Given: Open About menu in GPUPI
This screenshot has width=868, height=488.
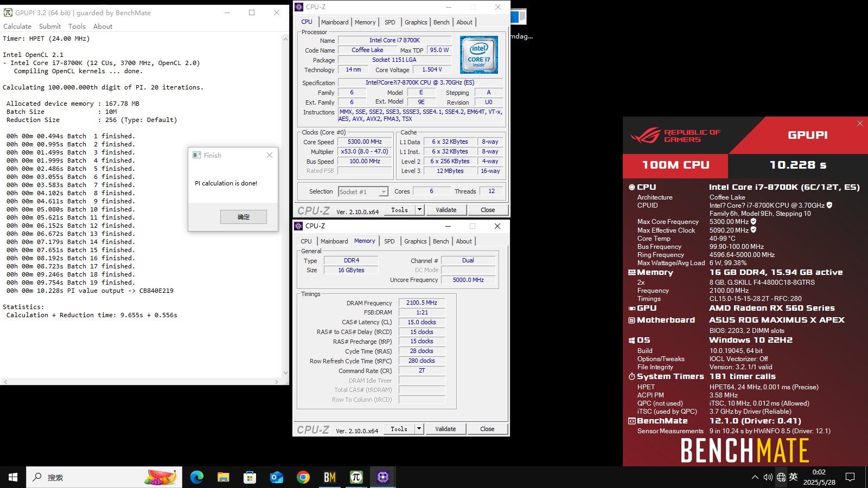Looking at the screenshot, I should pyautogui.click(x=103, y=26).
